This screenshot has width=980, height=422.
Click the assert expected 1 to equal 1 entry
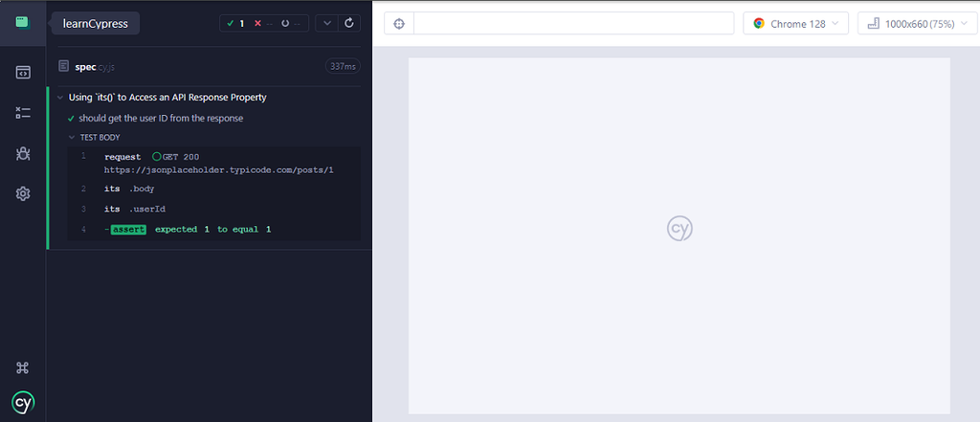213,230
